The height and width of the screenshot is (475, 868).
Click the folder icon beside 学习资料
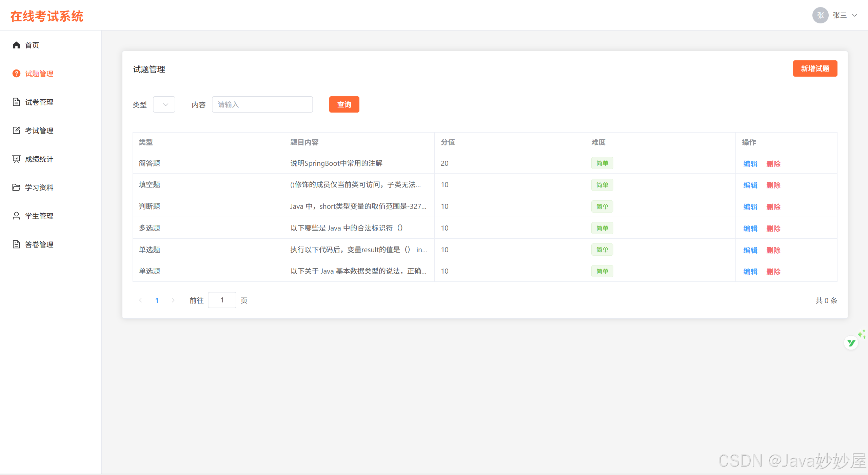coord(16,187)
